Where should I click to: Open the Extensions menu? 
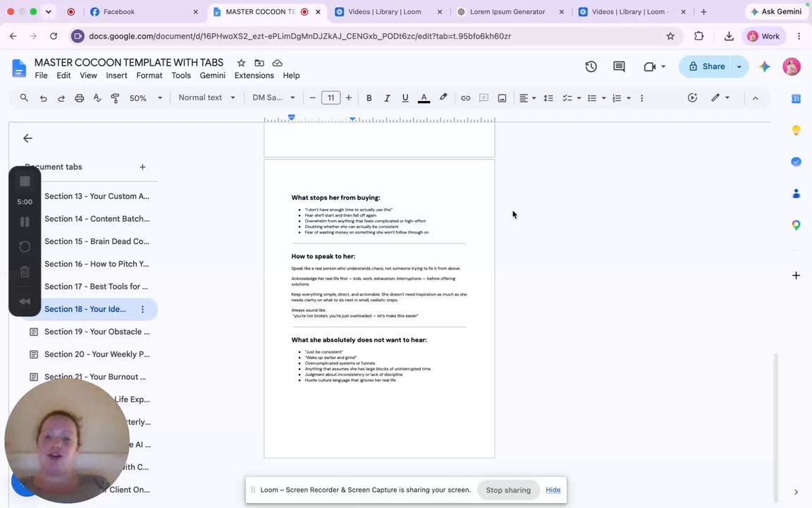pyautogui.click(x=254, y=75)
